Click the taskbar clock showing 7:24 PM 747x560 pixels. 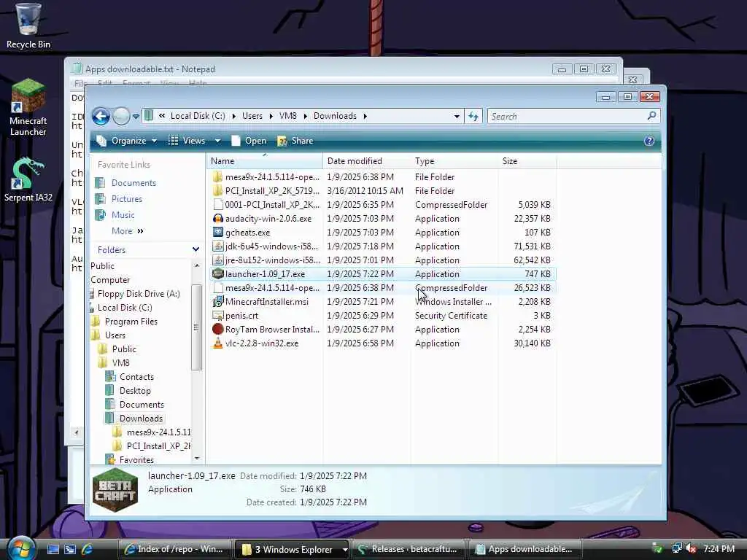point(719,549)
